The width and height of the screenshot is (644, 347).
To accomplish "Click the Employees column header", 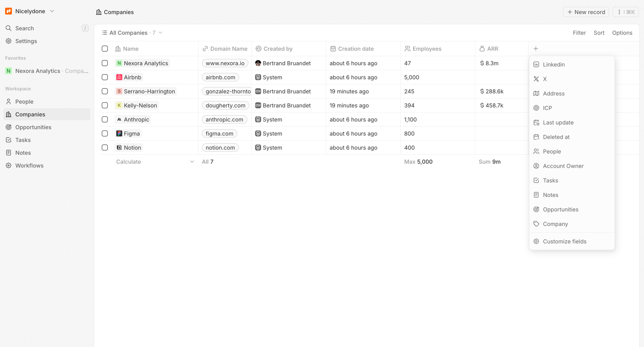I will point(437,49).
